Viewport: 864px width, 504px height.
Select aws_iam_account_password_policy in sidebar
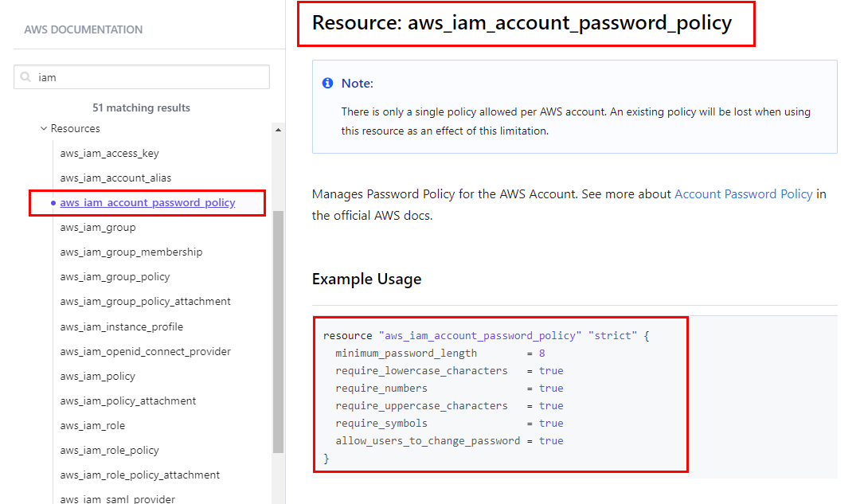[147, 203]
